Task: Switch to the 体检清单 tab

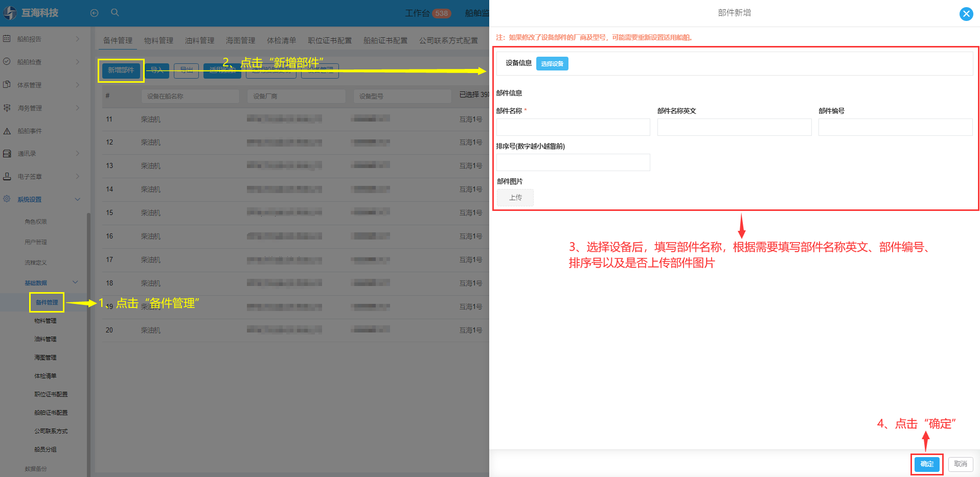Action: point(281,40)
